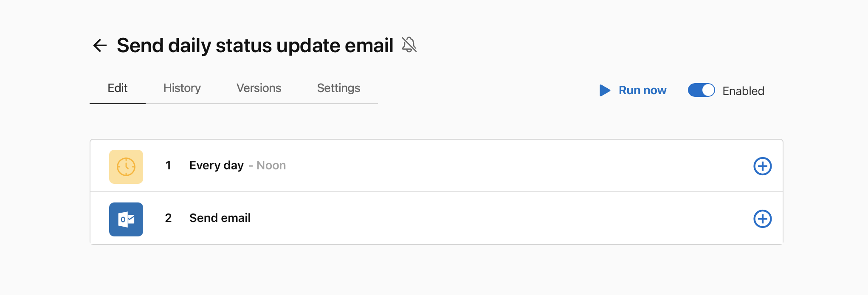Image resolution: width=868 pixels, height=295 pixels.
Task: Click Run now to execute the workflow
Action: tap(642, 90)
